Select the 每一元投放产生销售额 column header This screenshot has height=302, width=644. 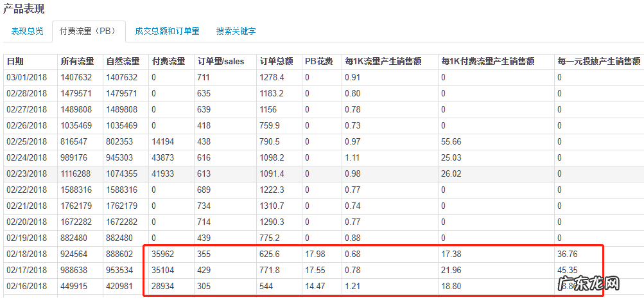tap(598, 62)
